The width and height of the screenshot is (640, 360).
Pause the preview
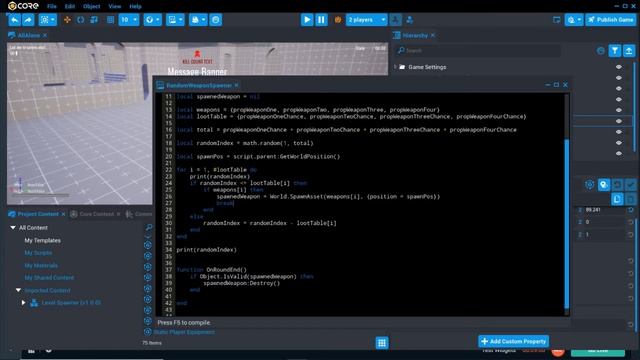pyautogui.click(x=321, y=20)
